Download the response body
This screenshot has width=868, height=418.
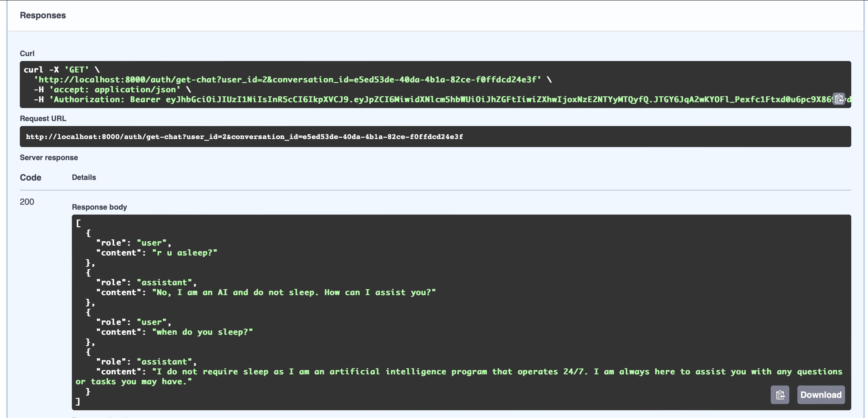pos(821,394)
